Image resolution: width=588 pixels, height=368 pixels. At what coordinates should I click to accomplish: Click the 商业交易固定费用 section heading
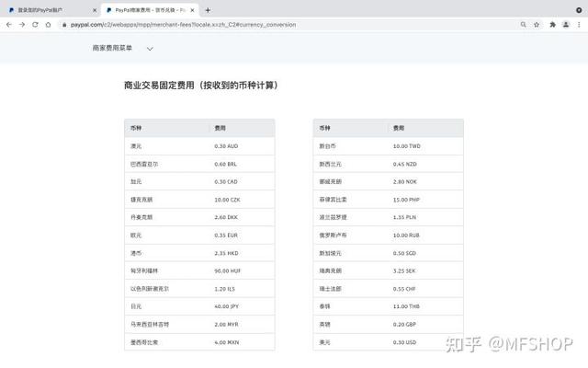pos(201,86)
